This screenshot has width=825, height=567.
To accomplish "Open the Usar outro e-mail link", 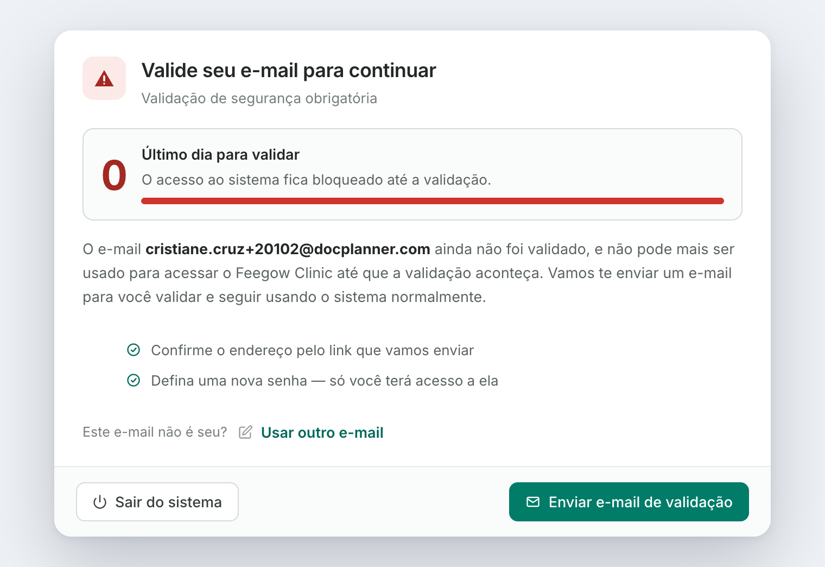I will click(x=322, y=432).
